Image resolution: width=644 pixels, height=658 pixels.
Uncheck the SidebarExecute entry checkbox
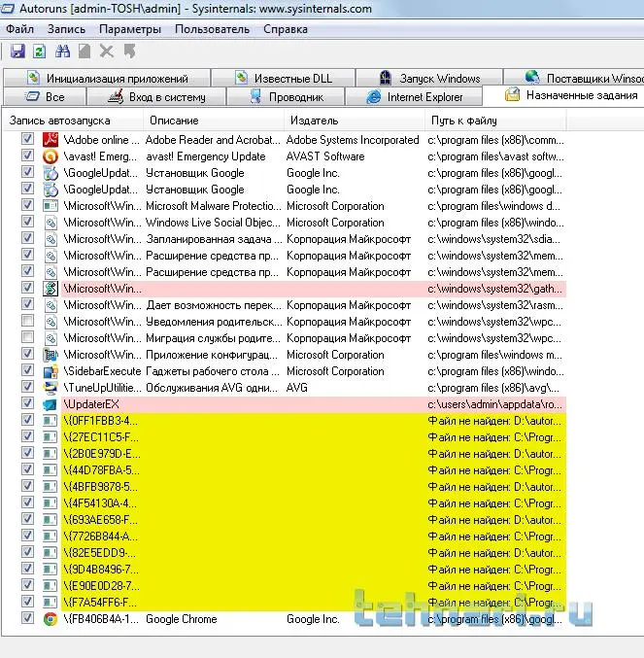(x=27, y=370)
